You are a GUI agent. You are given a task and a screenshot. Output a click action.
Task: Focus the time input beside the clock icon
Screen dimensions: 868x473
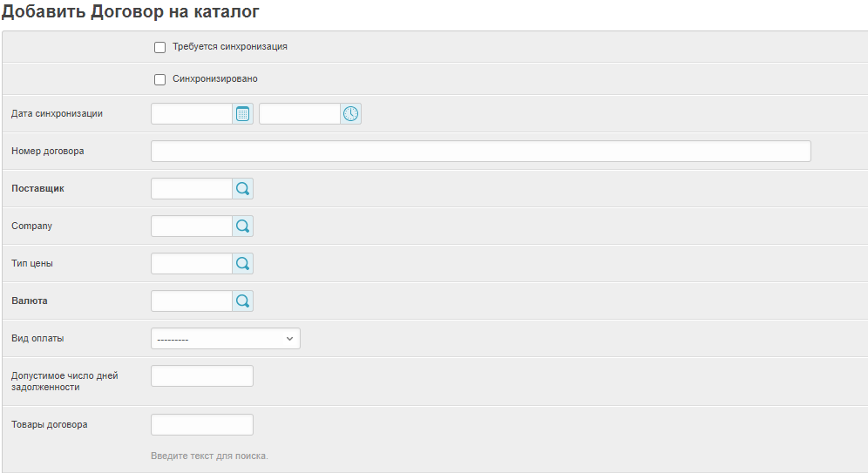299,114
